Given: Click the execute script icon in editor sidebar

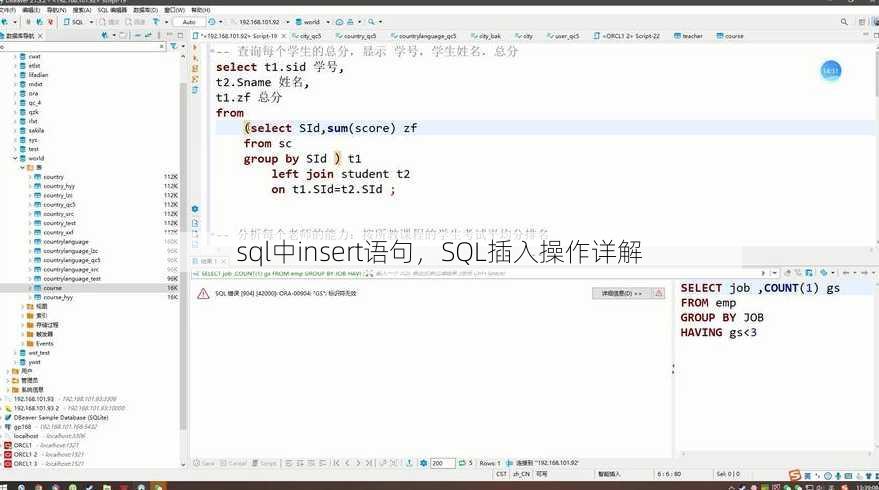Looking at the screenshot, I should (195, 68).
